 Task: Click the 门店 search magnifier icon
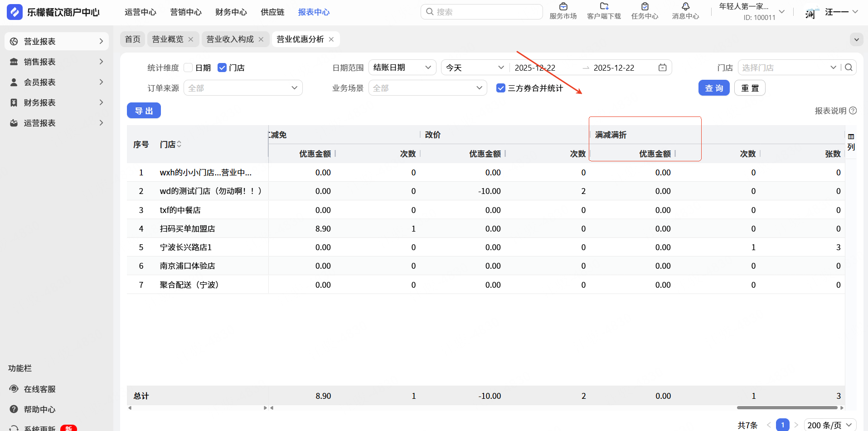(x=849, y=68)
